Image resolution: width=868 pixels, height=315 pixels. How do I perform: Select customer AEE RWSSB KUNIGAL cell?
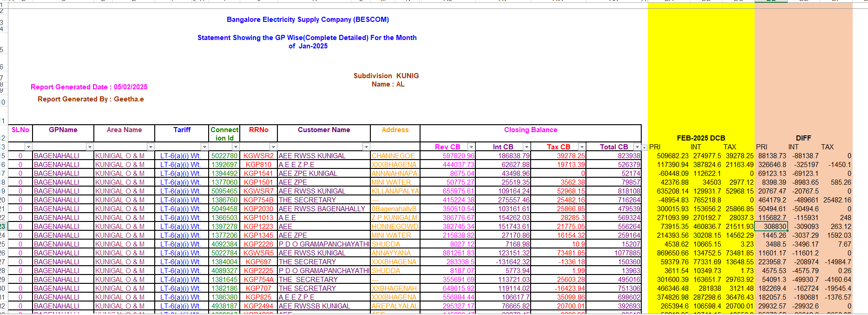tap(324, 306)
